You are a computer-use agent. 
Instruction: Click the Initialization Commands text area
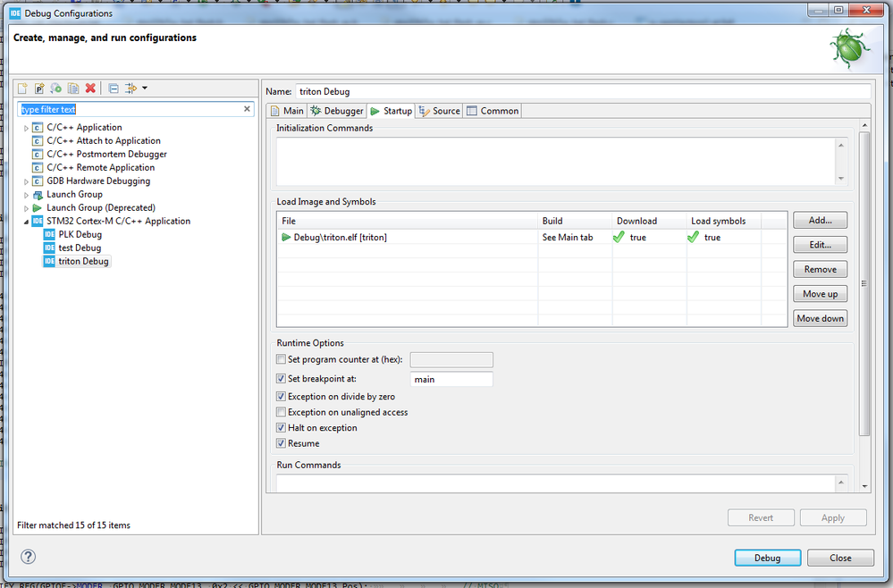(556, 162)
